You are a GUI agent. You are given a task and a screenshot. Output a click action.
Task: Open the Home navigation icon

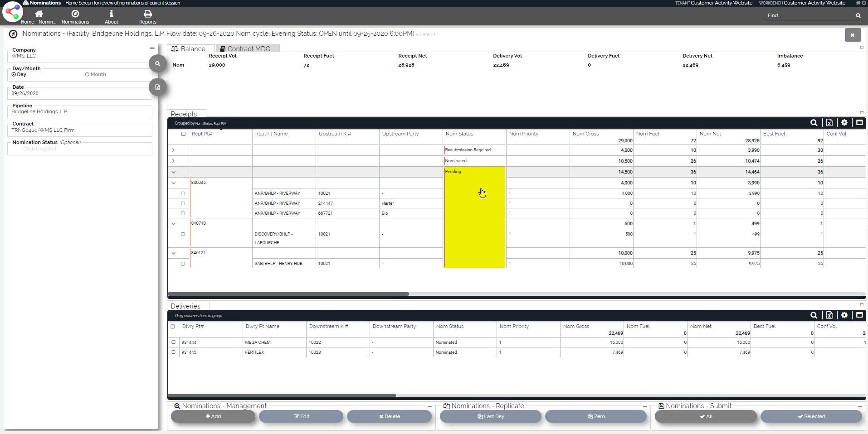coord(39,14)
